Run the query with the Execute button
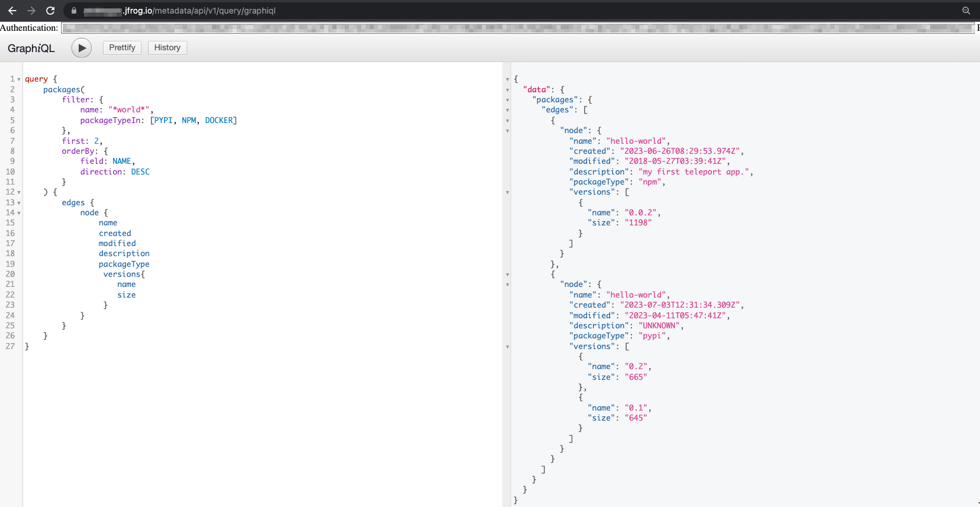The width and height of the screenshot is (980, 507). (x=82, y=48)
